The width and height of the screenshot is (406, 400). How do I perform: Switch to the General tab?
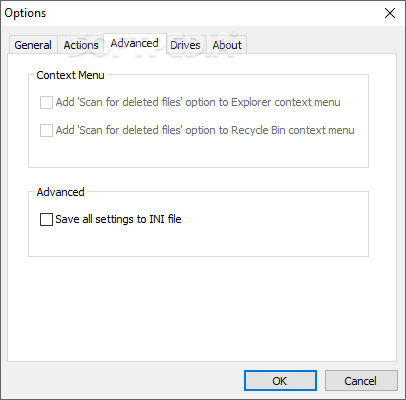pos(33,45)
